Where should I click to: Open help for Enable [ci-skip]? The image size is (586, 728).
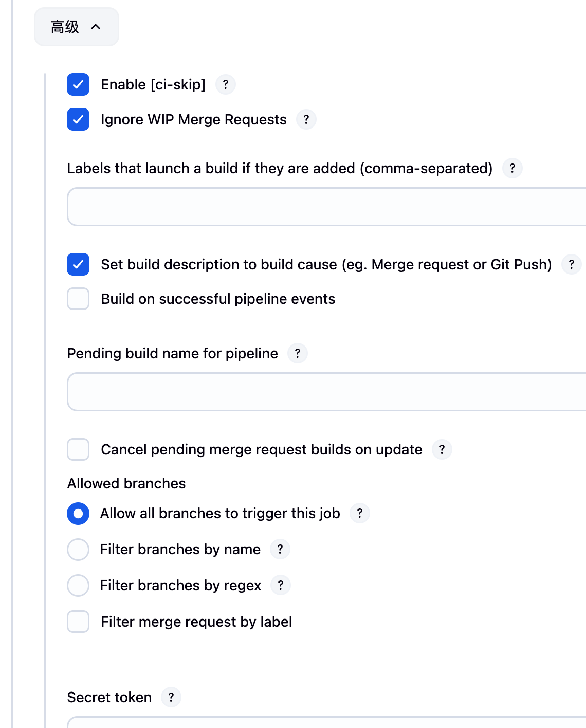coord(225,84)
